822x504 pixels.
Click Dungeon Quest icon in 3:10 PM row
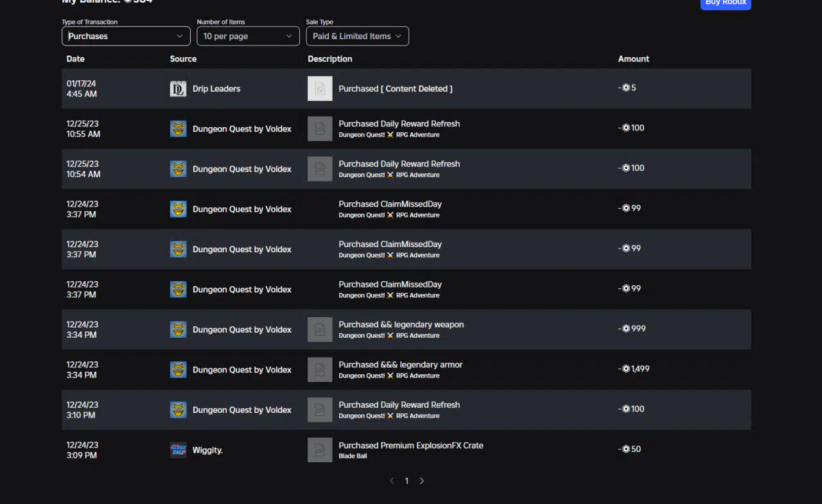[178, 410]
